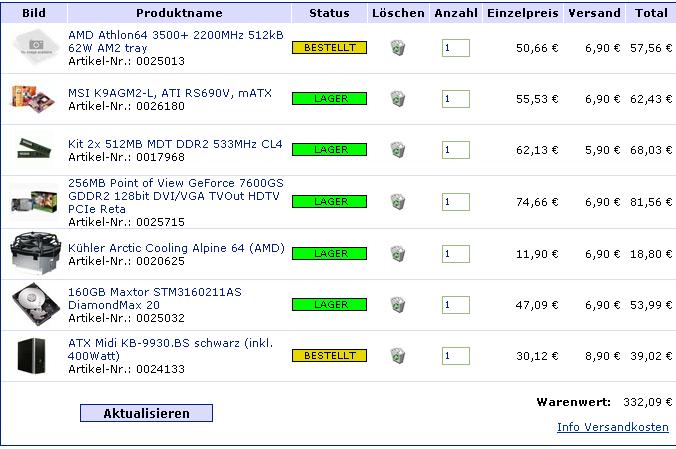Click LAGER status badge of MSI K9AGM2-L
The height and width of the screenshot is (449, 676).
pos(329,99)
